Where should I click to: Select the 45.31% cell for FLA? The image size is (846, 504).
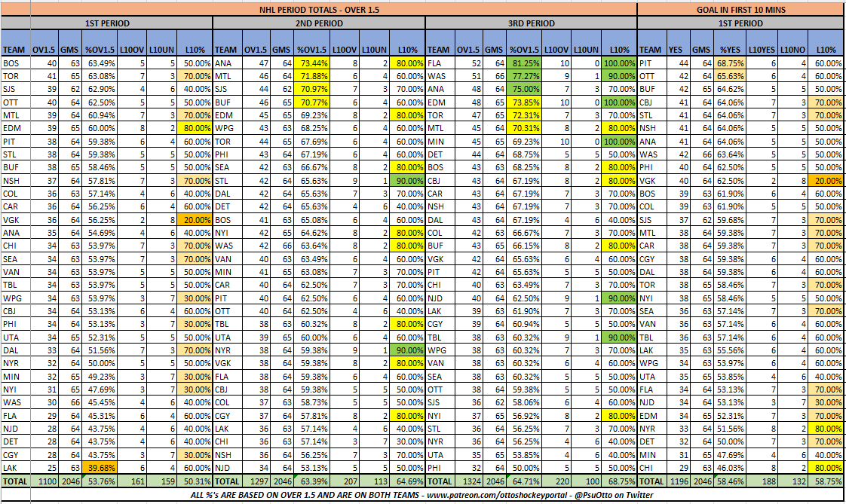coord(100,416)
